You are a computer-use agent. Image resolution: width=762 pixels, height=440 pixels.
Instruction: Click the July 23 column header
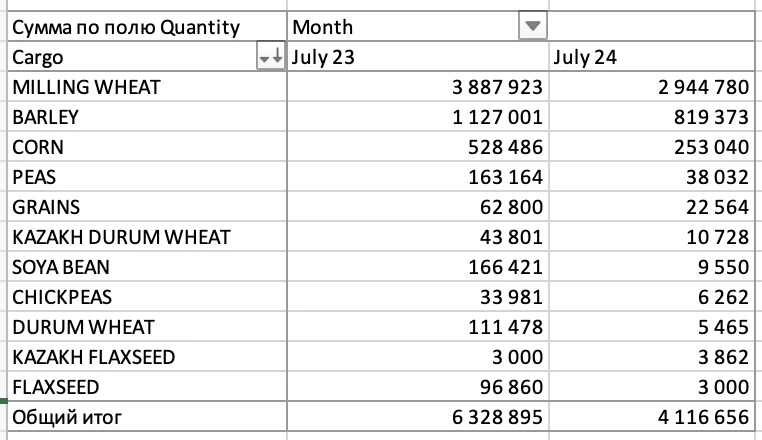(324, 58)
